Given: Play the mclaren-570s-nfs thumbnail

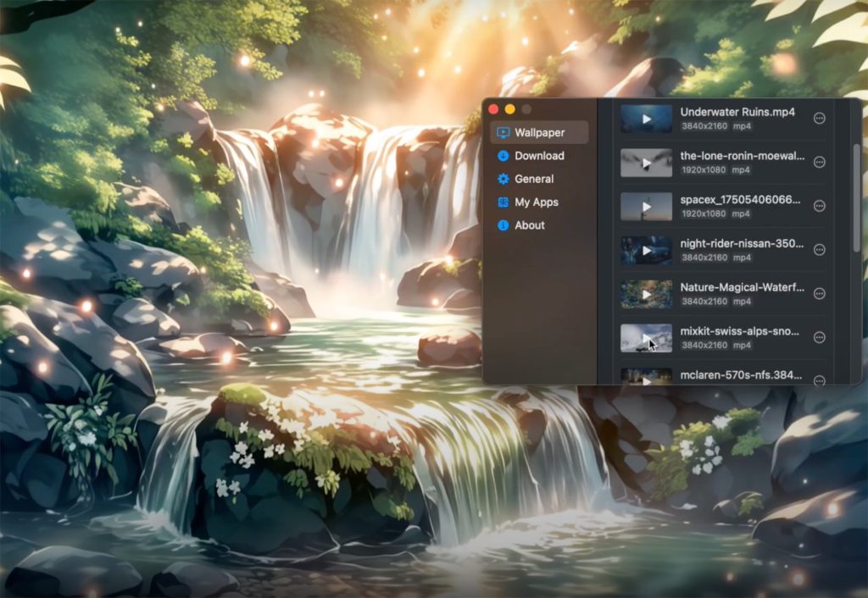Looking at the screenshot, I should point(646,377).
